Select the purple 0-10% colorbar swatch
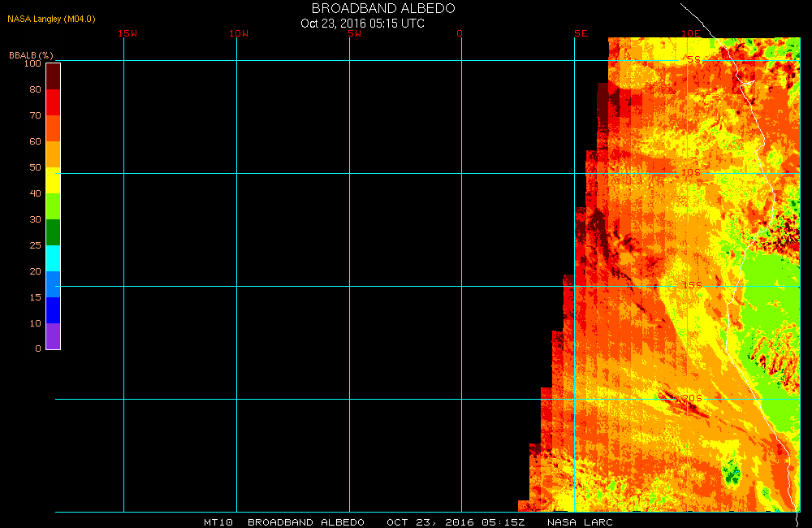Viewport: 812px width, 528px height. click(x=53, y=336)
